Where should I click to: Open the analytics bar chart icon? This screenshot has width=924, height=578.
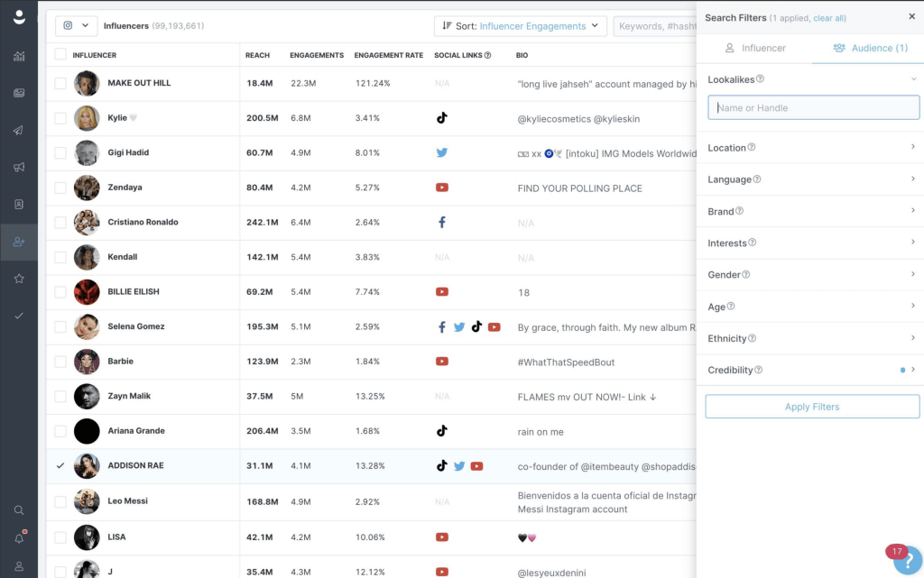(x=19, y=57)
